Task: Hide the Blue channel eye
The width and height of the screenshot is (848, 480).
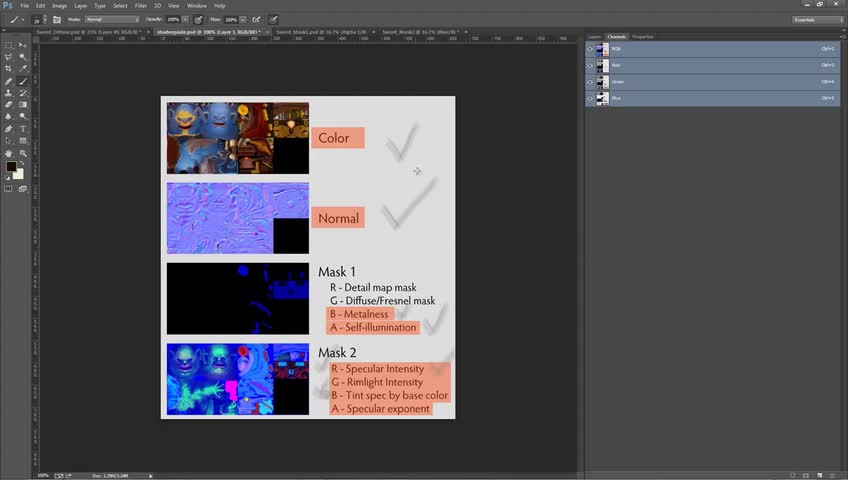Action: 590,98
